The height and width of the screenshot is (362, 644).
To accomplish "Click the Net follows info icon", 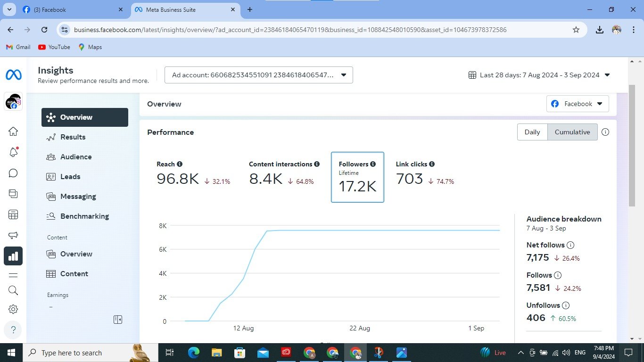I will 570,245.
